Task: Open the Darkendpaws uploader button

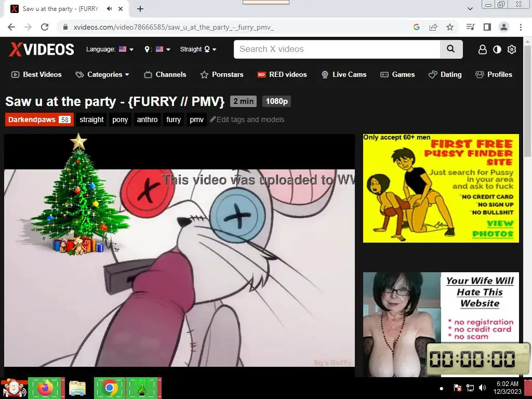Action: tap(39, 120)
